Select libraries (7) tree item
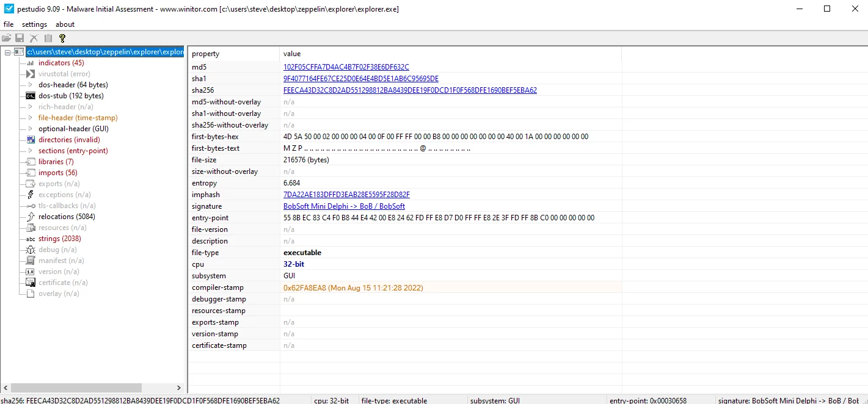Viewport: 868px width, 404px height. pyautogui.click(x=56, y=162)
